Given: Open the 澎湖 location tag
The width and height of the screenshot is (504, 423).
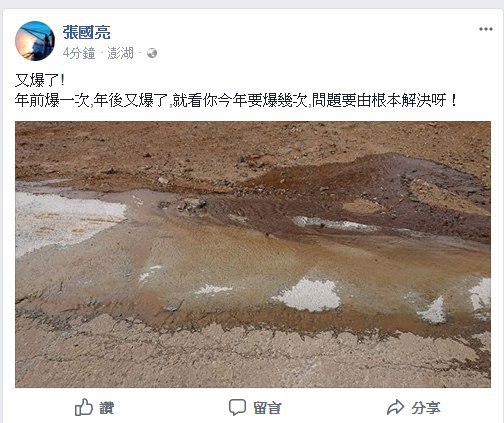Looking at the screenshot, I should 120,53.
